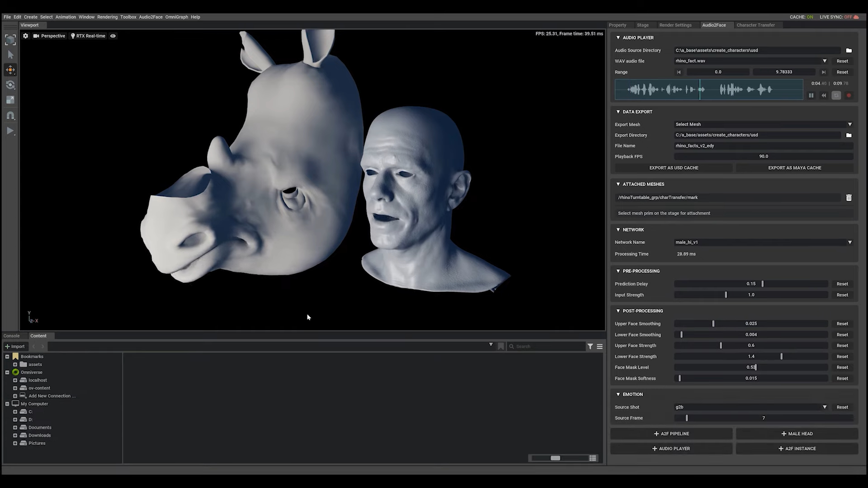
Task: Click the red record button
Action: pyautogui.click(x=849, y=95)
